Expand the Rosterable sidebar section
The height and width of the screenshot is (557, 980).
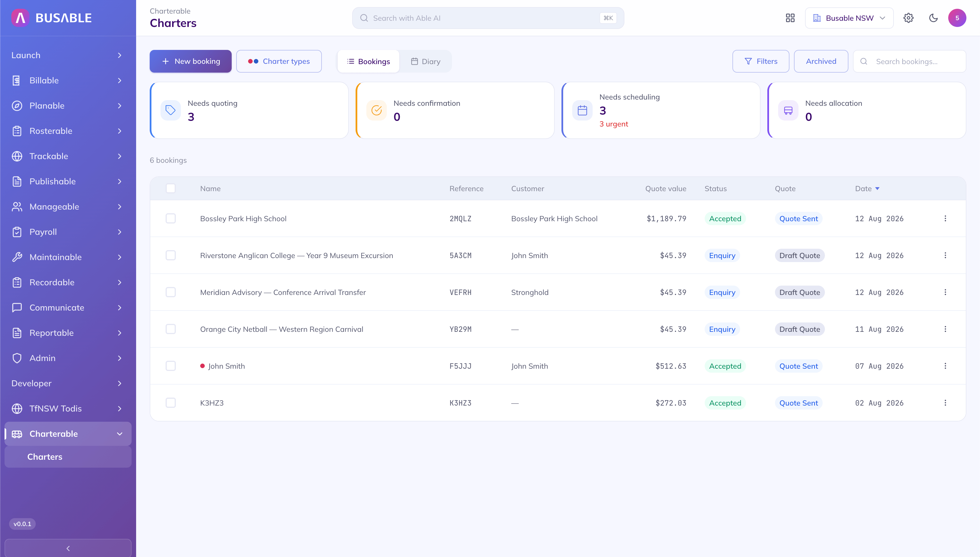68,131
